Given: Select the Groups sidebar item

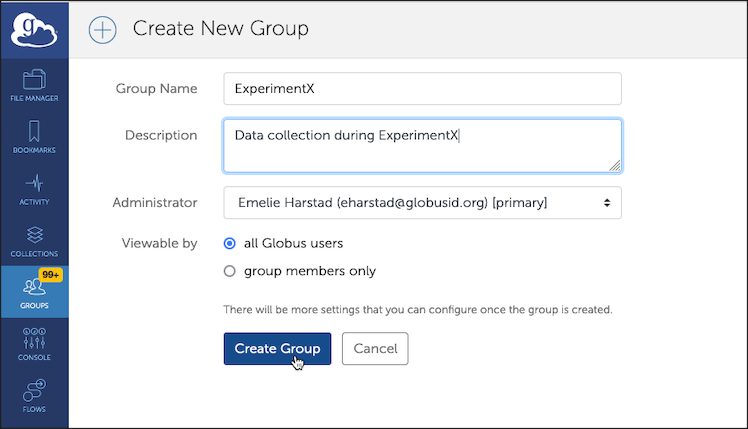Looking at the screenshot, I should pos(34,292).
